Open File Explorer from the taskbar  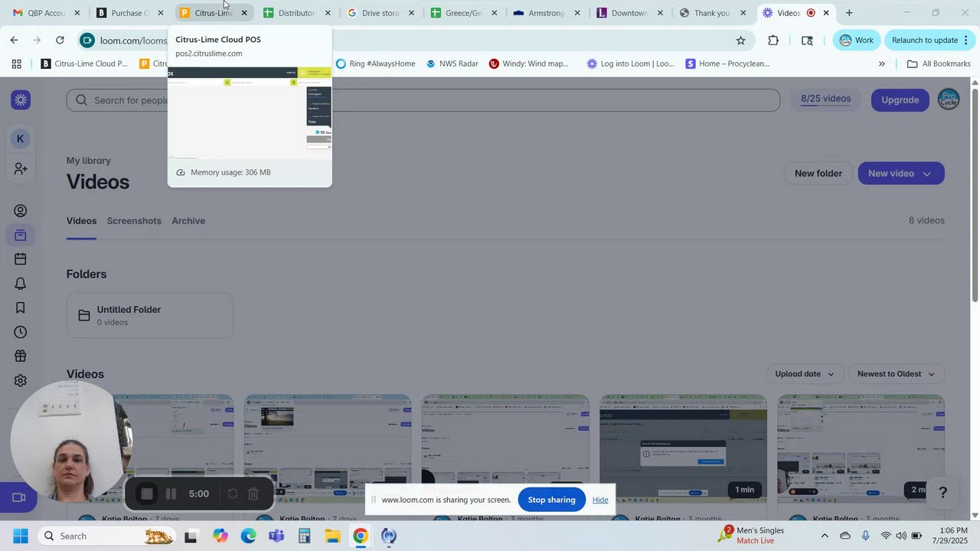(x=332, y=536)
